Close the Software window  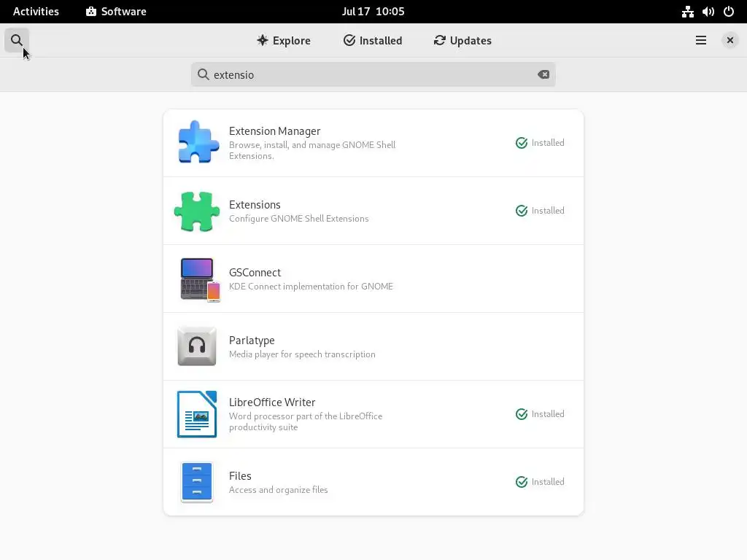pyautogui.click(x=729, y=41)
